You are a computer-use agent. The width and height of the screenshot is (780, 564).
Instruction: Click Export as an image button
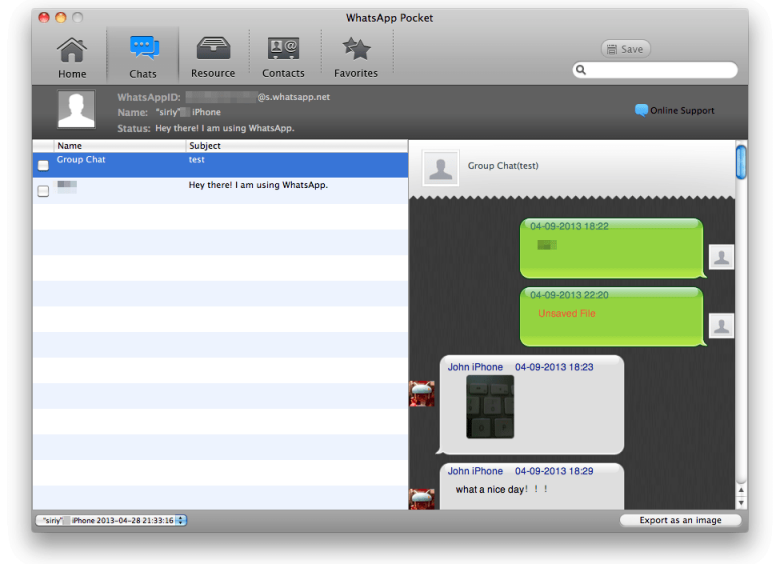[680, 520]
